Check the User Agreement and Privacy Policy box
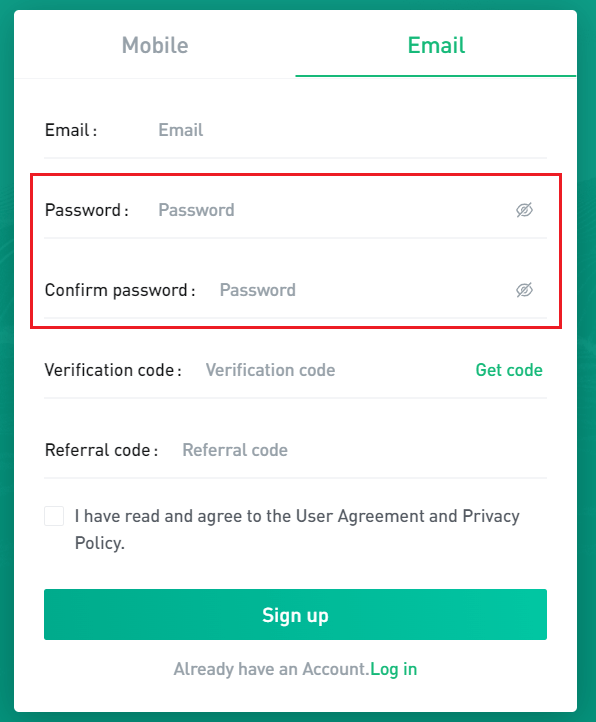Viewport: 596px width, 722px height. [x=54, y=516]
